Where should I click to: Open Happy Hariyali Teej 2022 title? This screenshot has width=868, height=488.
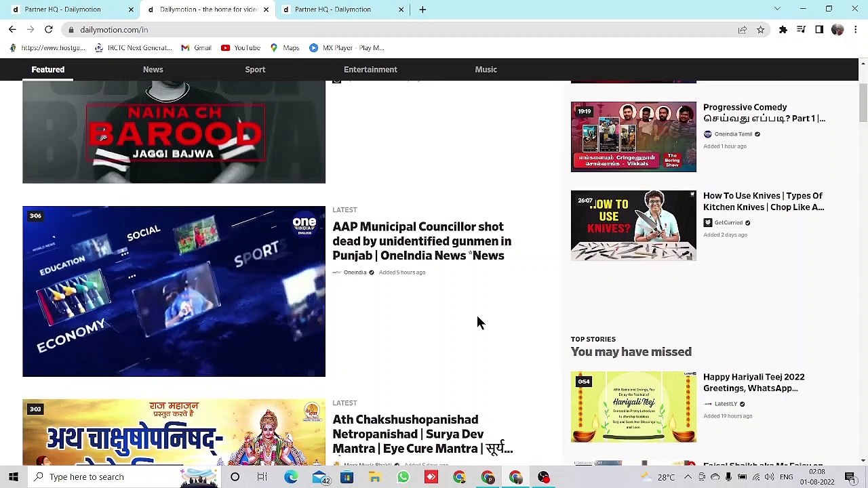tap(754, 382)
